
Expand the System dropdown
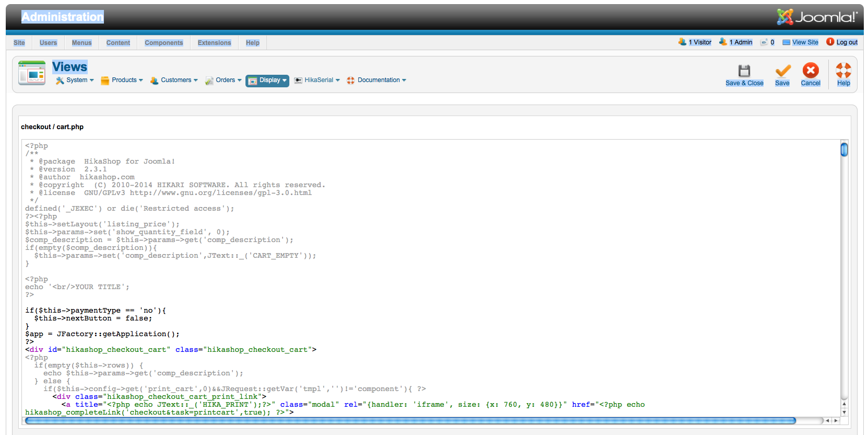[x=75, y=80]
